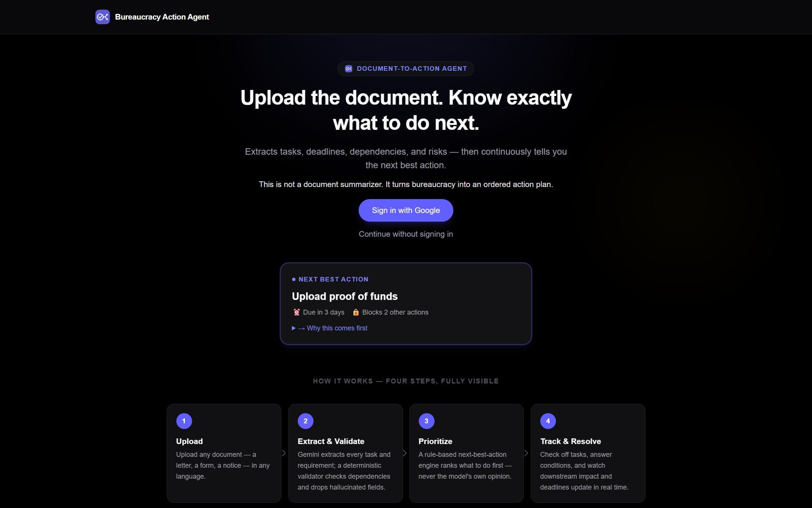Image resolution: width=812 pixels, height=508 pixels.
Task: Click the chevron between Upload and Extract & Validate
Action: tap(284, 453)
